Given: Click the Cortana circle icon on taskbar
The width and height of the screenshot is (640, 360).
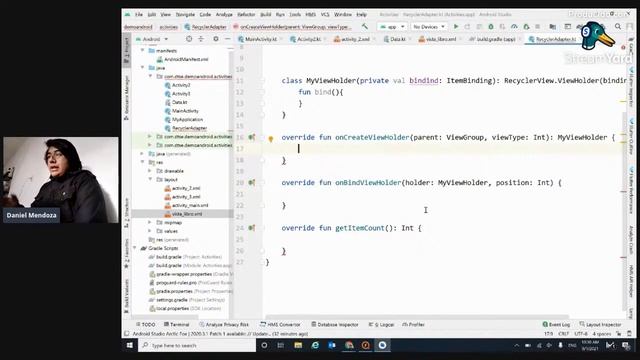Looking at the screenshot, I should [264, 345].
